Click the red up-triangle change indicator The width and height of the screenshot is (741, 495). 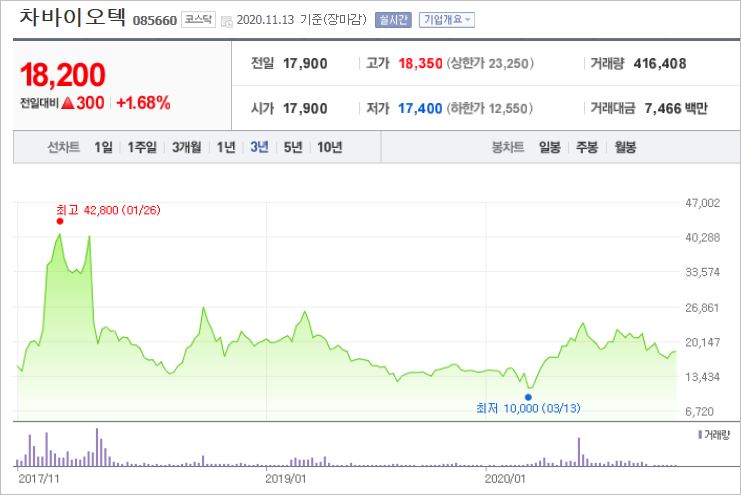pyautogui.click(x=68, y=103)
